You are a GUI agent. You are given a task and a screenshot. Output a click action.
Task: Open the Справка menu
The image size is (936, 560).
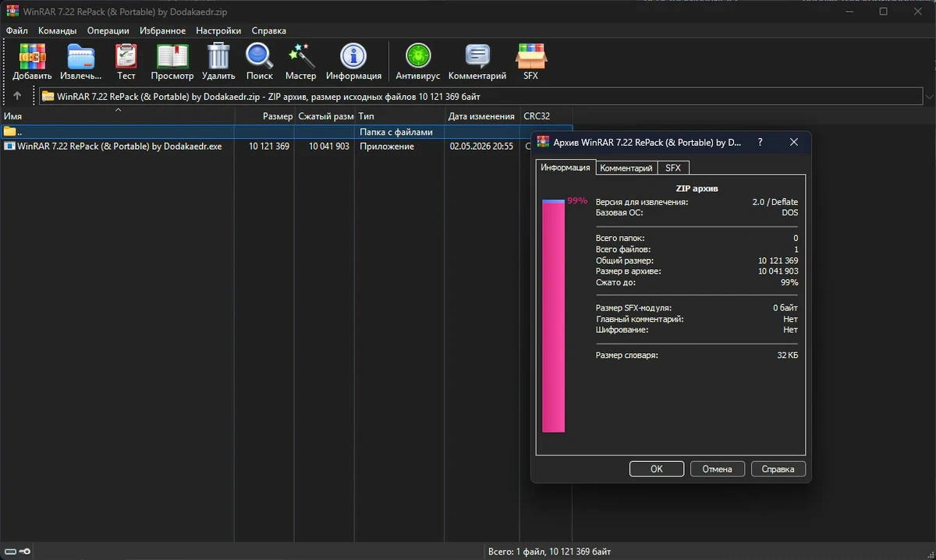(269, 30)
